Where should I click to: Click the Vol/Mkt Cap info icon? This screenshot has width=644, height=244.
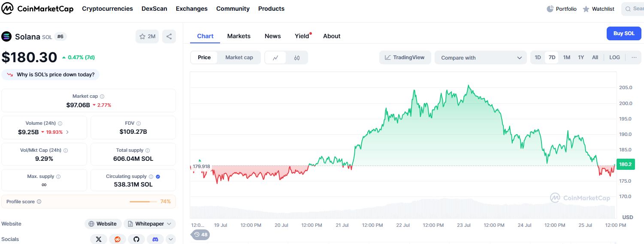coord(66,151)
